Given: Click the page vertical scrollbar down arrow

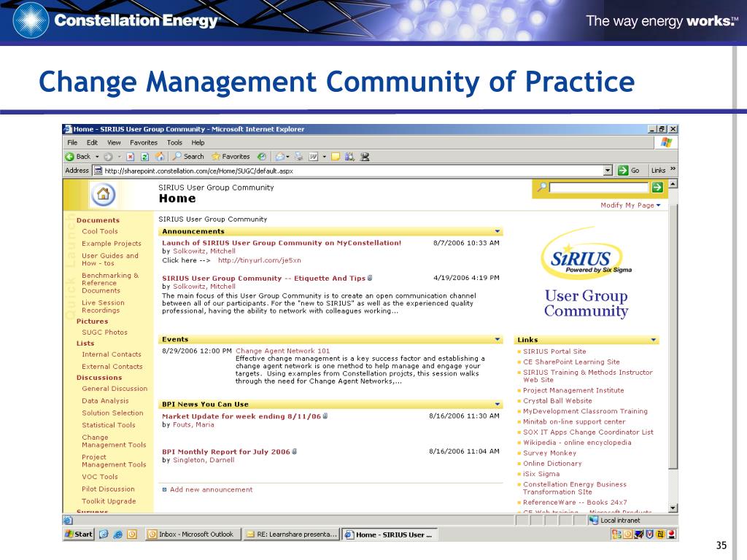Looking at the screenshot, I should coord(673,508).
